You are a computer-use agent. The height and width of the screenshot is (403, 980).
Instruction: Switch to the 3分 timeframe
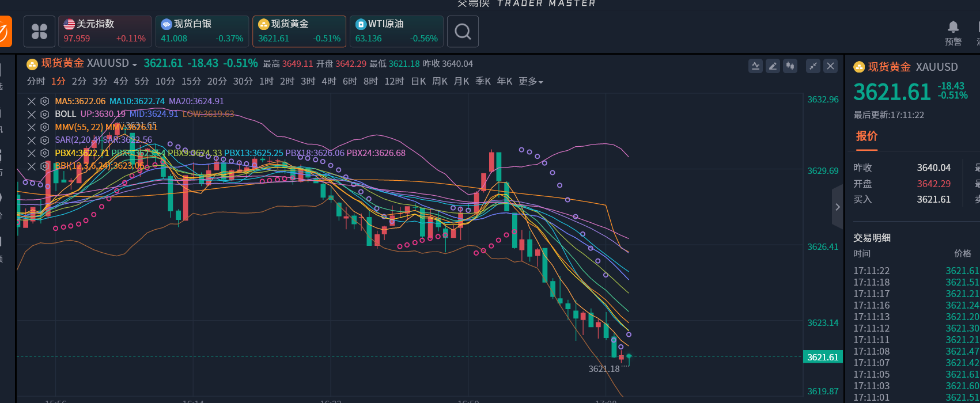(x=100, y=82)
